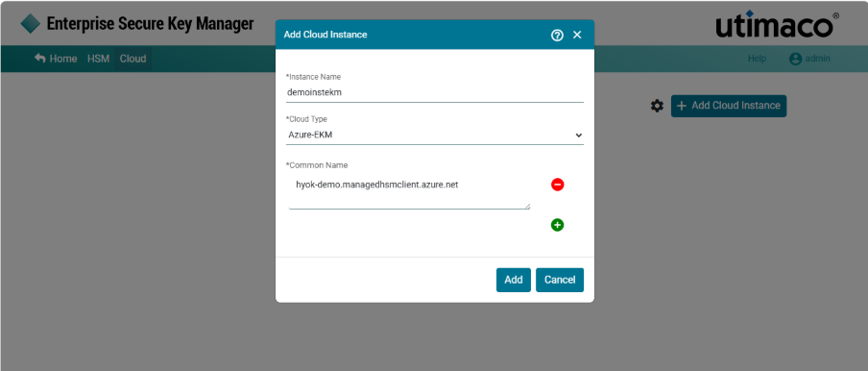
Task: Remove the common name with red minus icon
Action: (558, 185)
